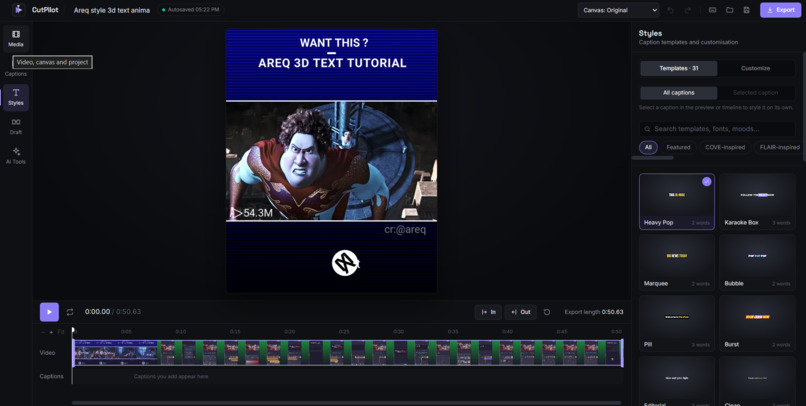Switch to the Customize tab

(x=755, y=68)
